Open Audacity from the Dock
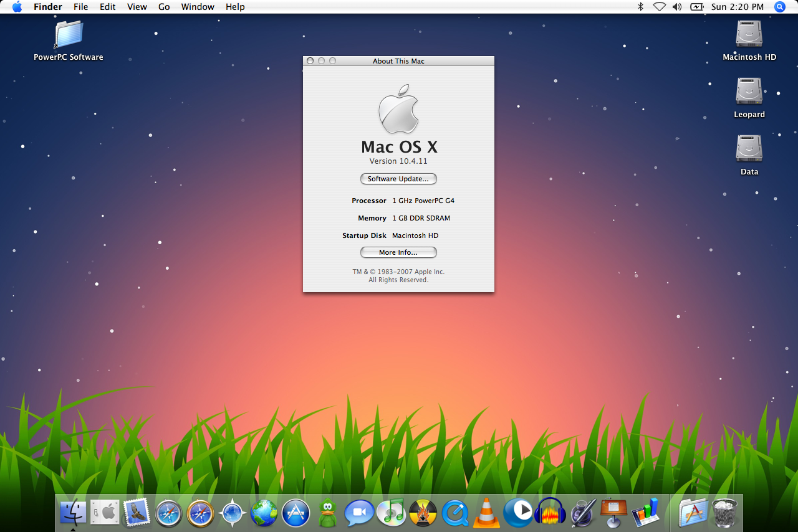Viewport: 798px width, 532px height. [550, 513]
